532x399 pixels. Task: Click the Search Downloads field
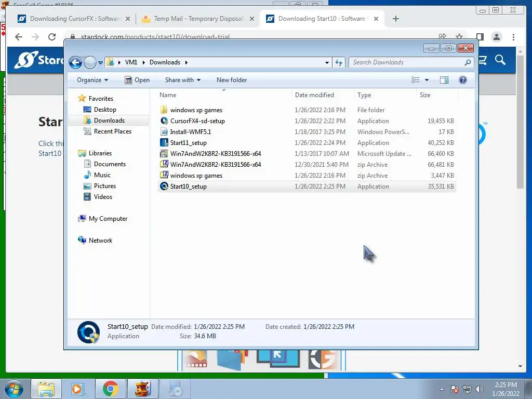(411, 62)
